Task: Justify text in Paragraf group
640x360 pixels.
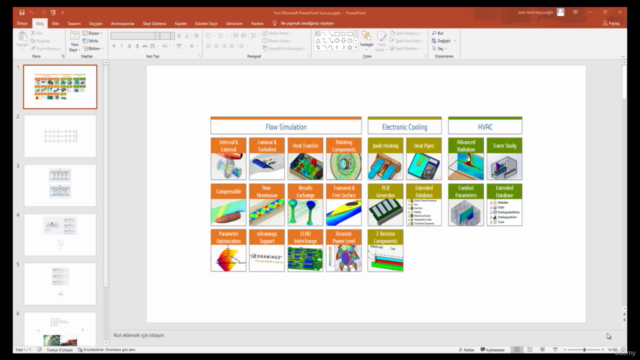Action: click(x=232, y=47)
